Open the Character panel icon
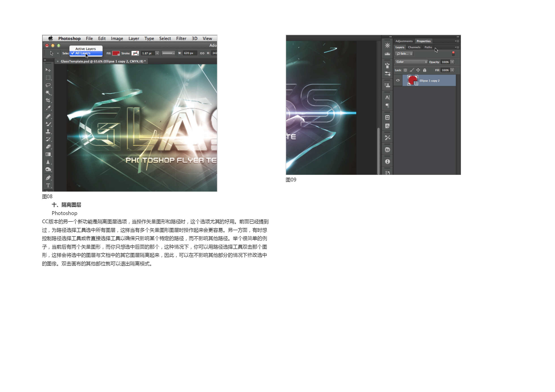 click(x=387, y=97)
